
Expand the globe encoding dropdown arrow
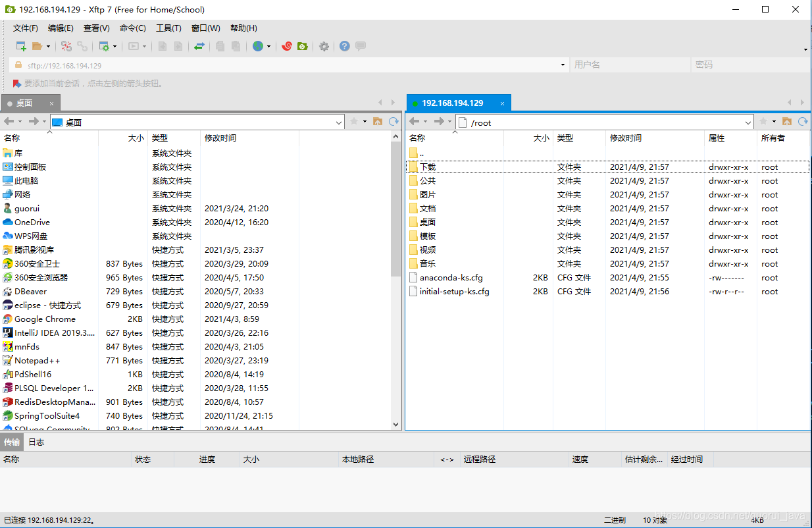[268, 47]
